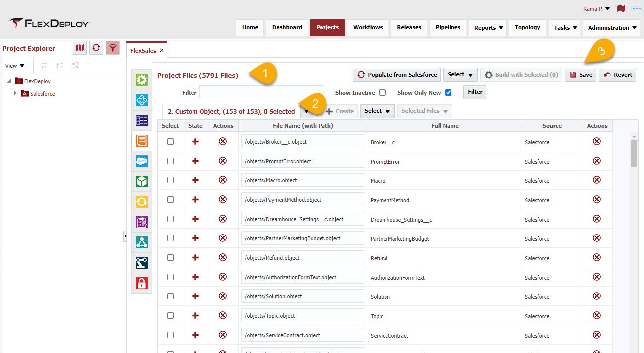644x353 pixels.
Task: Click the circled X beside PromptError.object's State icon
Action: (223, 161)
